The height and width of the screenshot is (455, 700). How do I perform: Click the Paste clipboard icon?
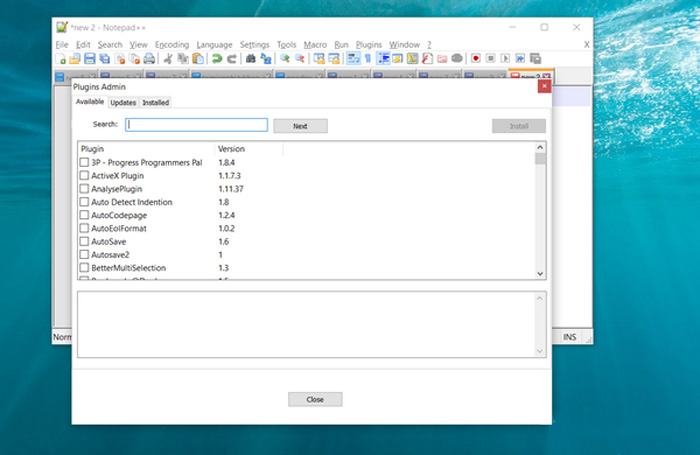click(x=198, y=58)
